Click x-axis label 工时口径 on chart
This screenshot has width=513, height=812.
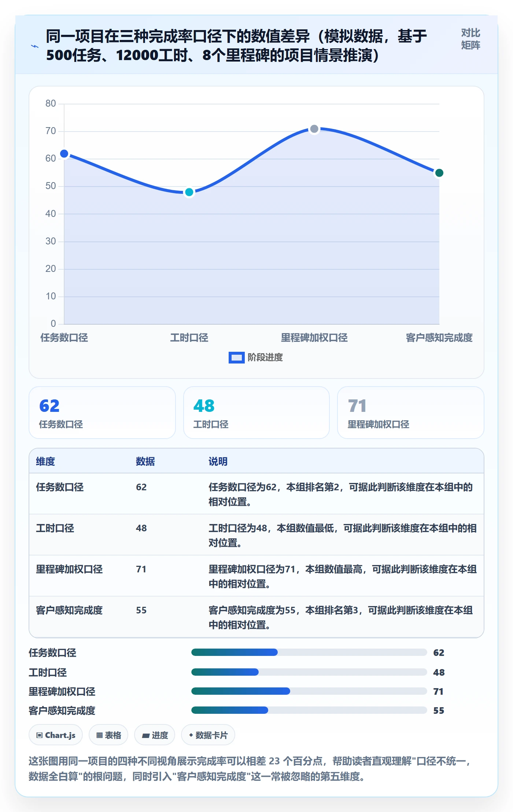189,337
